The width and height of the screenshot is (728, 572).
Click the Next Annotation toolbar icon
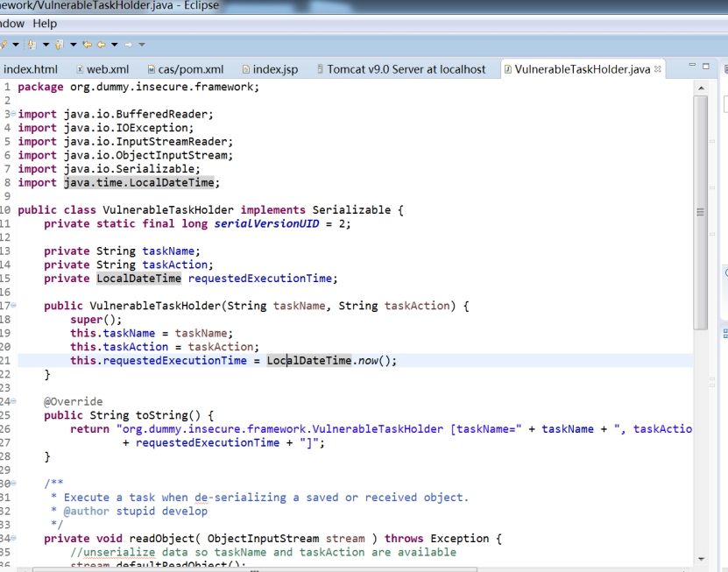click(x=32, y=45)
